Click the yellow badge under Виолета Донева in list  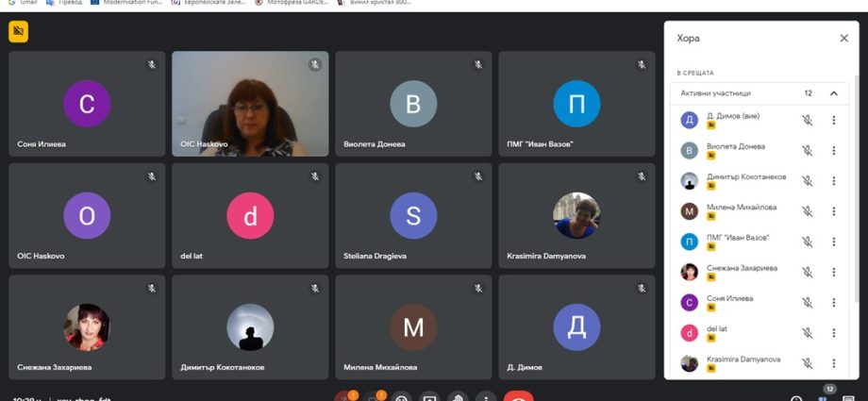(710, 156)
